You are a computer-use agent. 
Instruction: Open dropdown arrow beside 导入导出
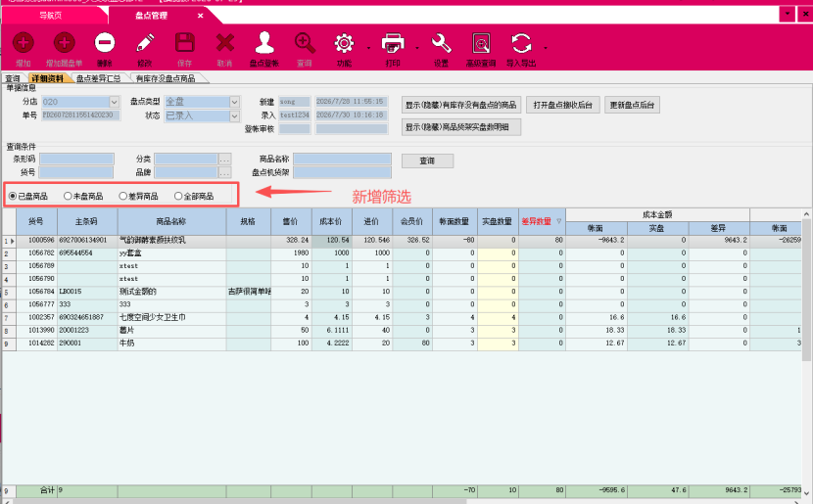tap(546, 48)
